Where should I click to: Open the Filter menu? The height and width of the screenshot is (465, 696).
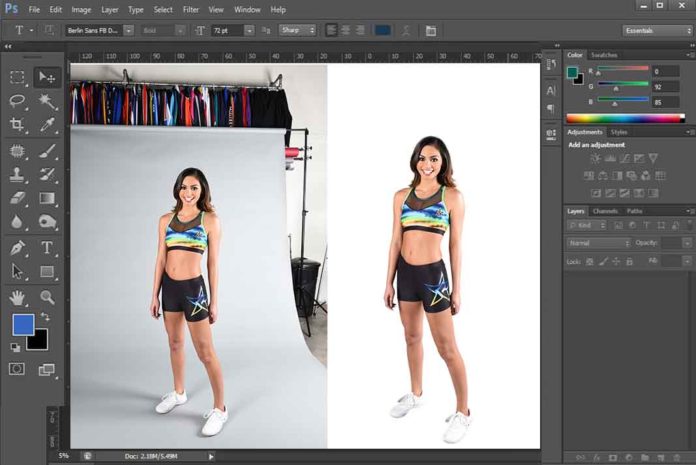190,9
